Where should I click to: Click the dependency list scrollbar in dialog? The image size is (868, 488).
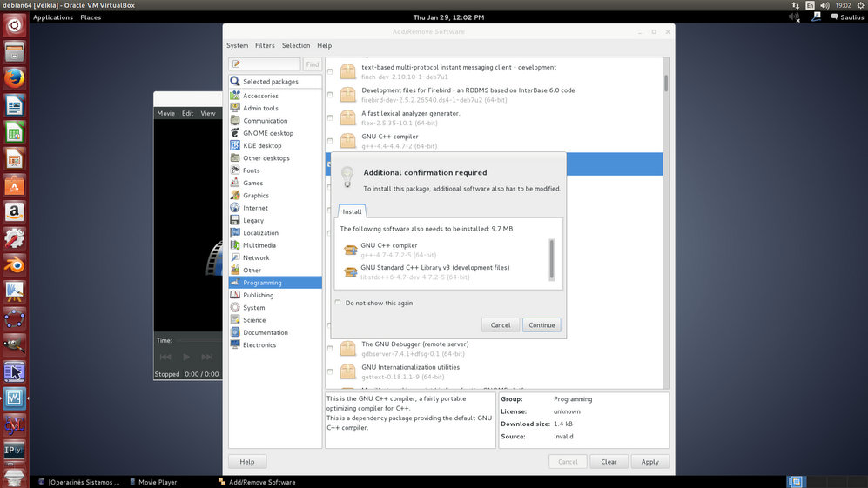tap(552, 258)
